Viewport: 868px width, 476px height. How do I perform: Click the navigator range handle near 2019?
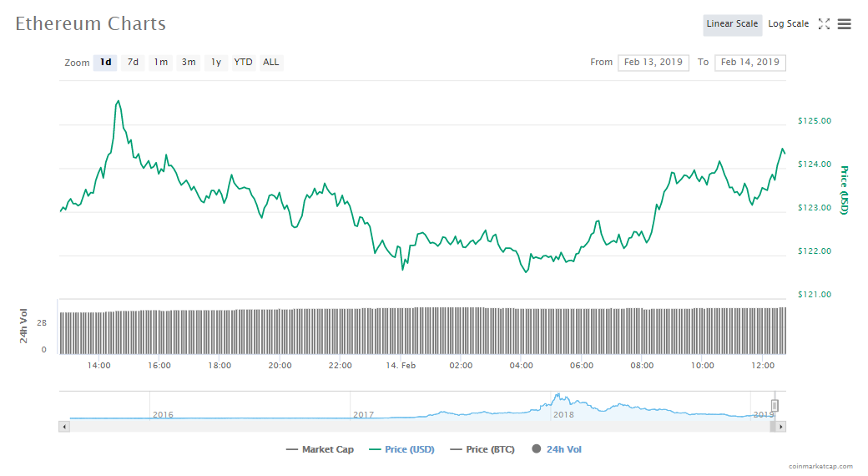775,406
